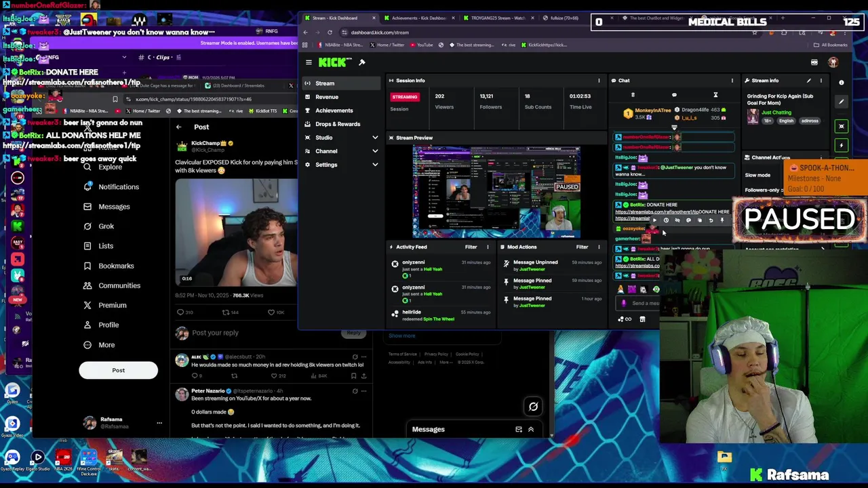This screenshot has height=488, width=868.
Task: Go back using arrow beside Post heading
Action: pyautogui.click(x=178, y=127)
